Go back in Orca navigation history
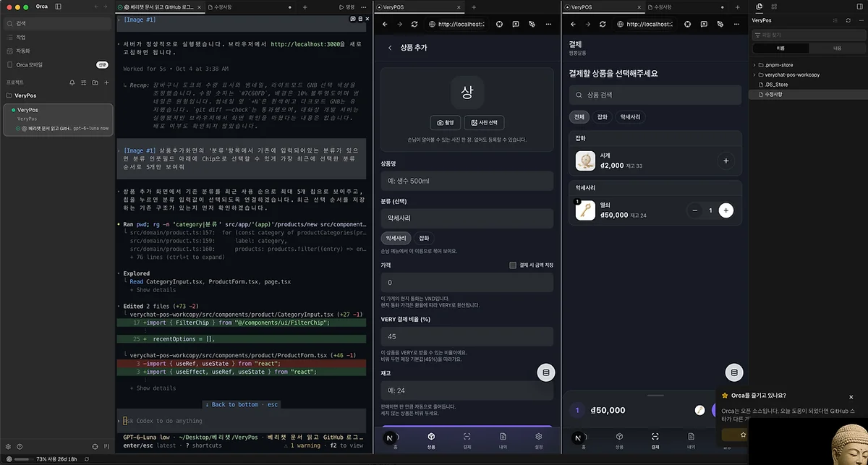 [97, 6]
